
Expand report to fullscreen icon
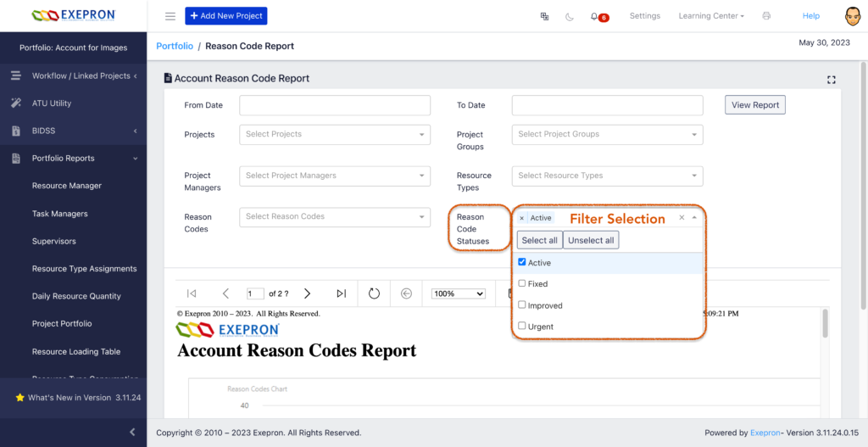832,80
